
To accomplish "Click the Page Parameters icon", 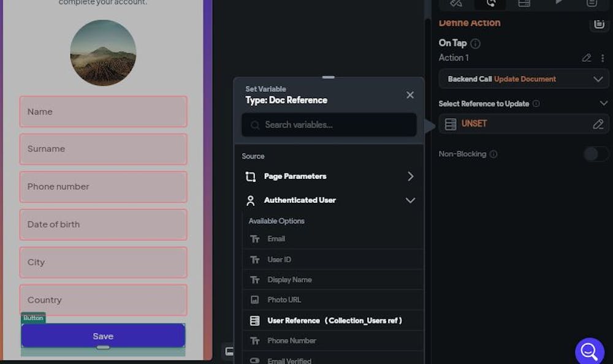I will point(251,176).
